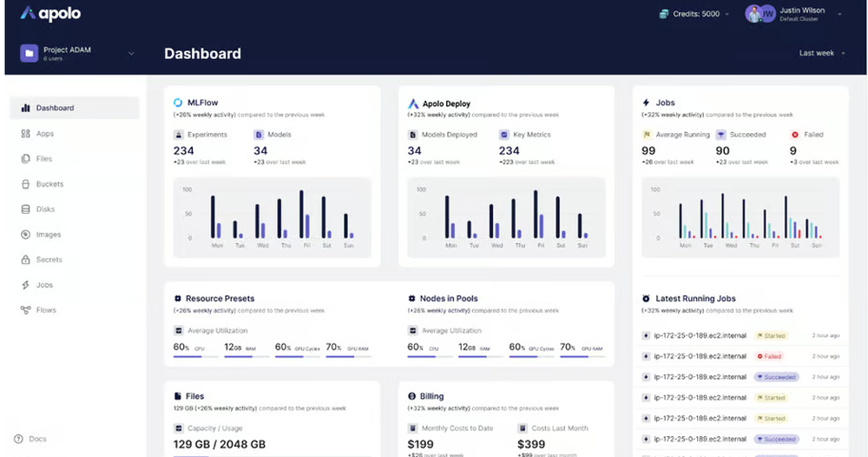Click Justin Wilson's profile photo avatar
Viewport: 868px width, 457px height.
tap(753, 14)
